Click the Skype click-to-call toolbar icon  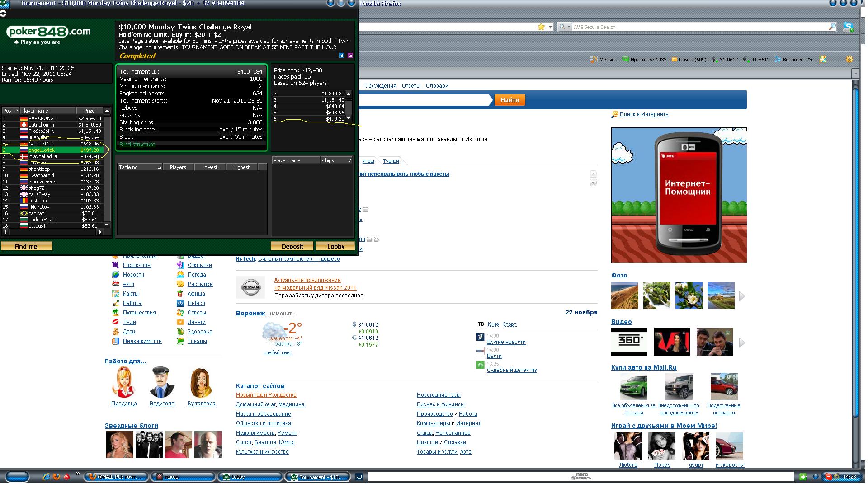pos(848,27)
